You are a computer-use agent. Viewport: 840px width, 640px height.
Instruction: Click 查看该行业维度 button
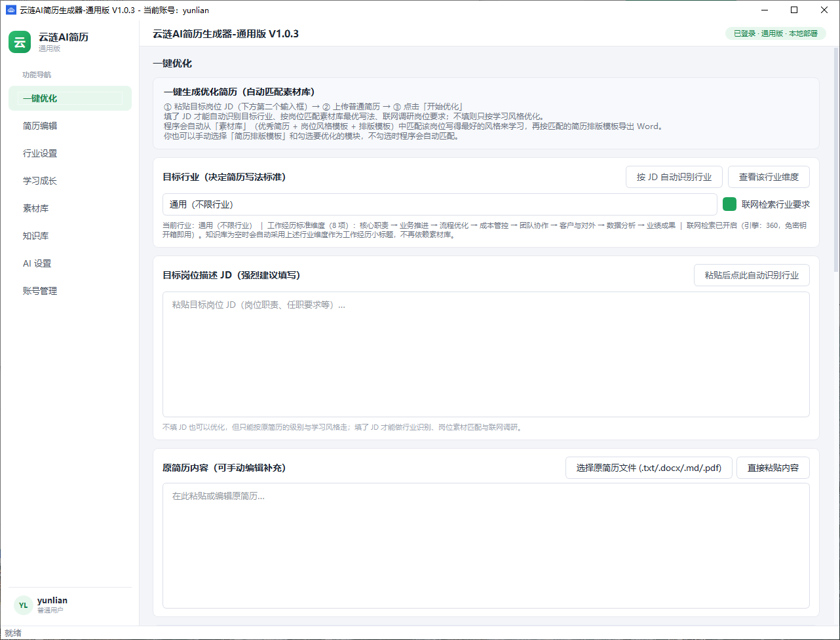click(x=769, y=177)
